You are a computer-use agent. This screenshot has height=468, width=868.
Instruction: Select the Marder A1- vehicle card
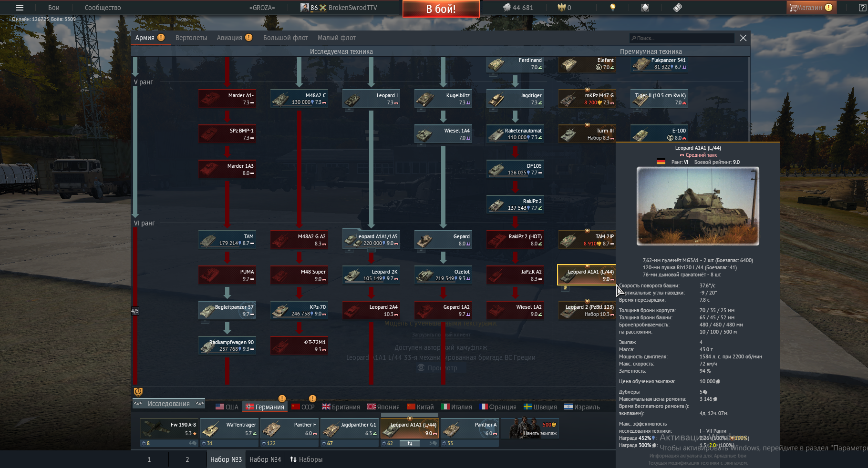point(227,99)
